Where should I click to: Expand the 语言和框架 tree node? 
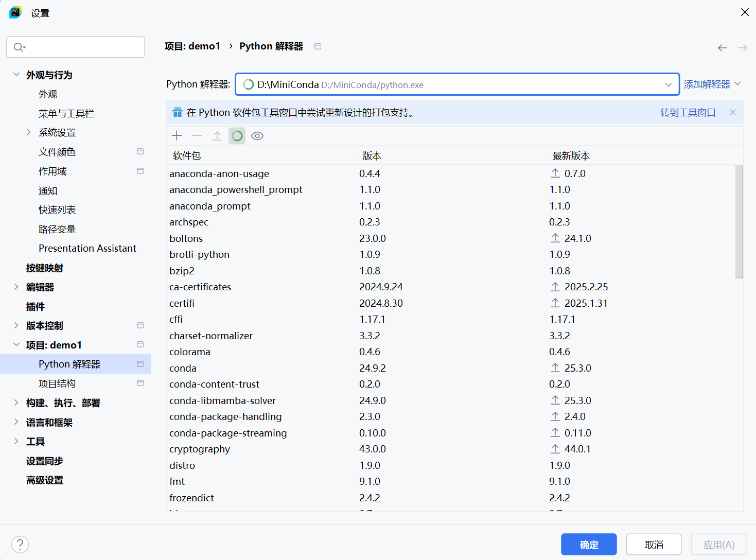pos(16,422)
